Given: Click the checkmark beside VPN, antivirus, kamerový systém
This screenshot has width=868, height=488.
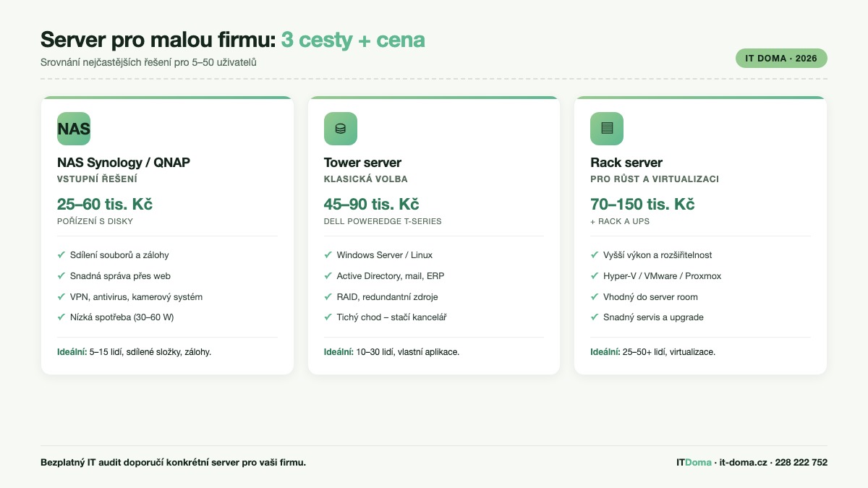Looking at the screenshot, I should [61, 297].
